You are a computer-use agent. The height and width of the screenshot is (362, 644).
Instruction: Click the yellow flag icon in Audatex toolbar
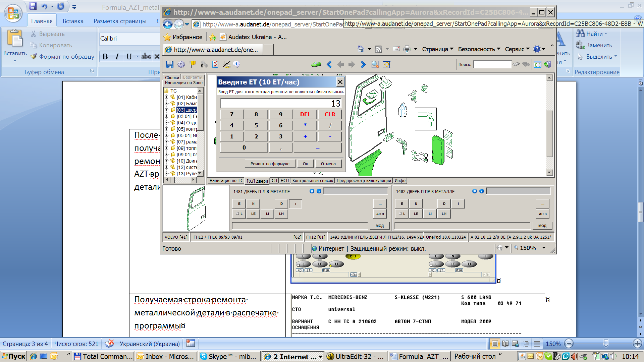[x=193, y=64]
